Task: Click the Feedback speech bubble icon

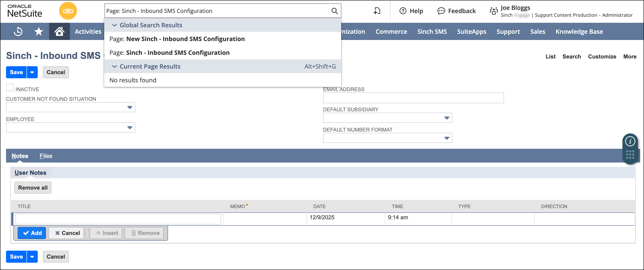Action: click(441, 11)
